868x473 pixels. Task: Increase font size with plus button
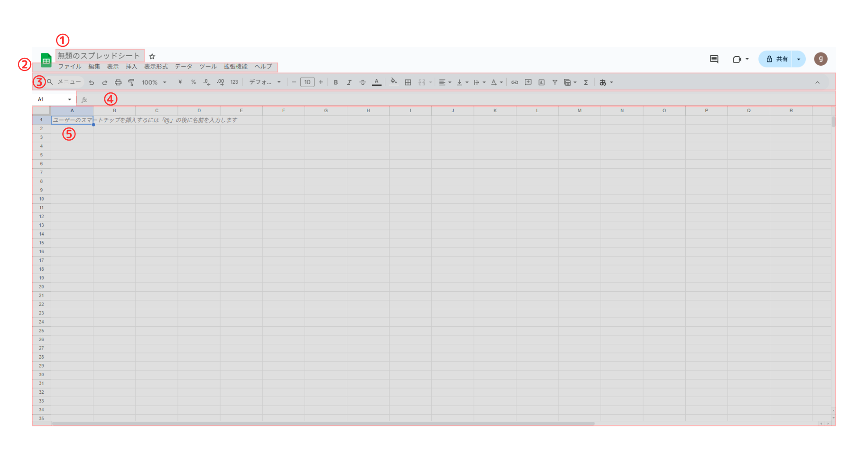pos(321,82)
